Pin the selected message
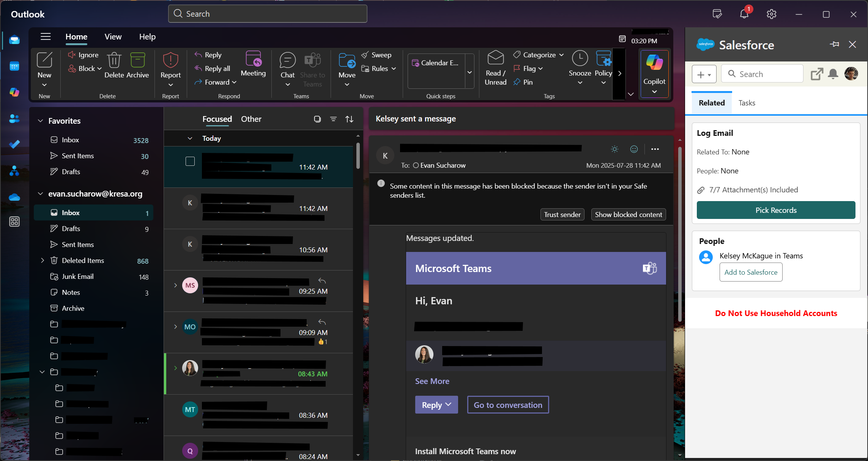The height and width of the screenshot is (461, 868). click(523, 82)
